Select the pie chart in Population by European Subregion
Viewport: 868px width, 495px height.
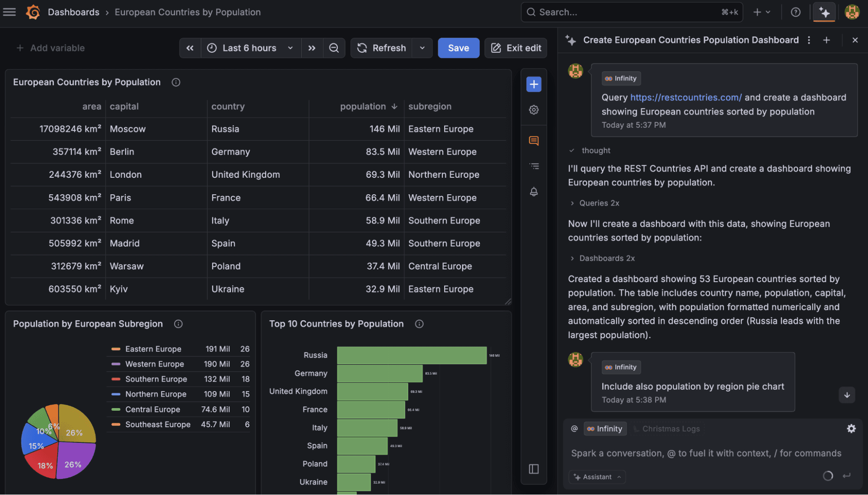[x=57, y=442]
